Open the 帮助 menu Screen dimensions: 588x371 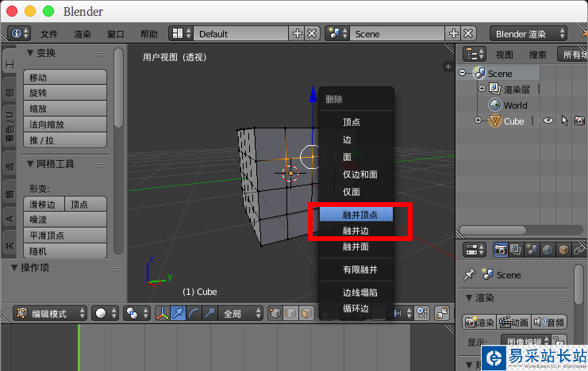(x=149, y=34)
